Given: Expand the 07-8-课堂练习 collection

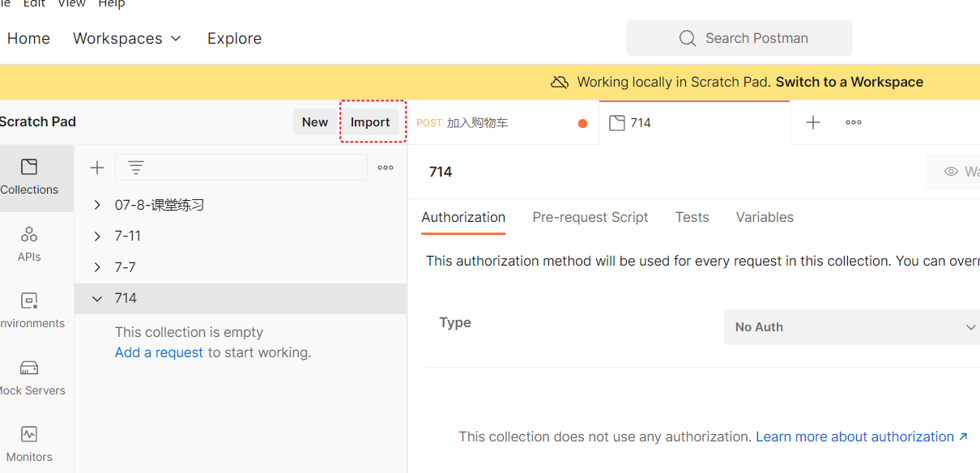Looking at the screenshot, I should click(97, 205).
